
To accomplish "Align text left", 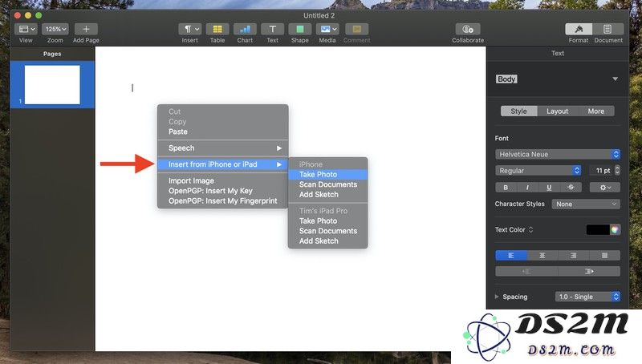I will pyautogui.click(x=511, y=256).
